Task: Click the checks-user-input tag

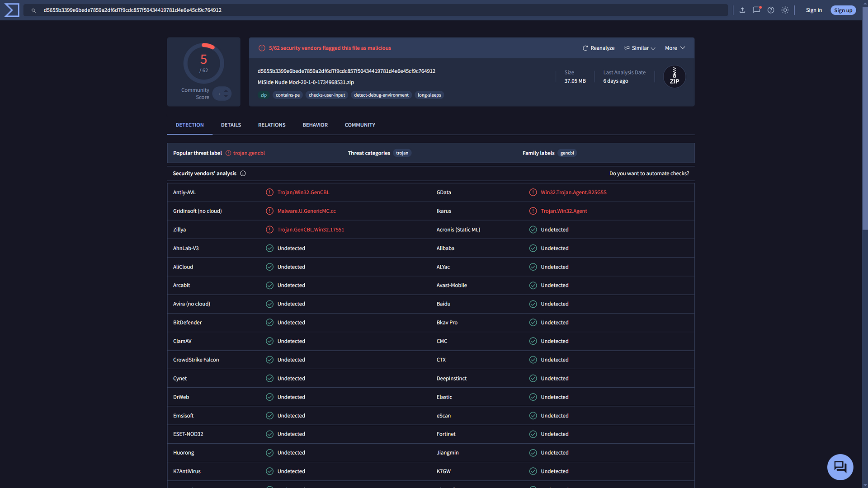Action: click(x=327, y=95)
